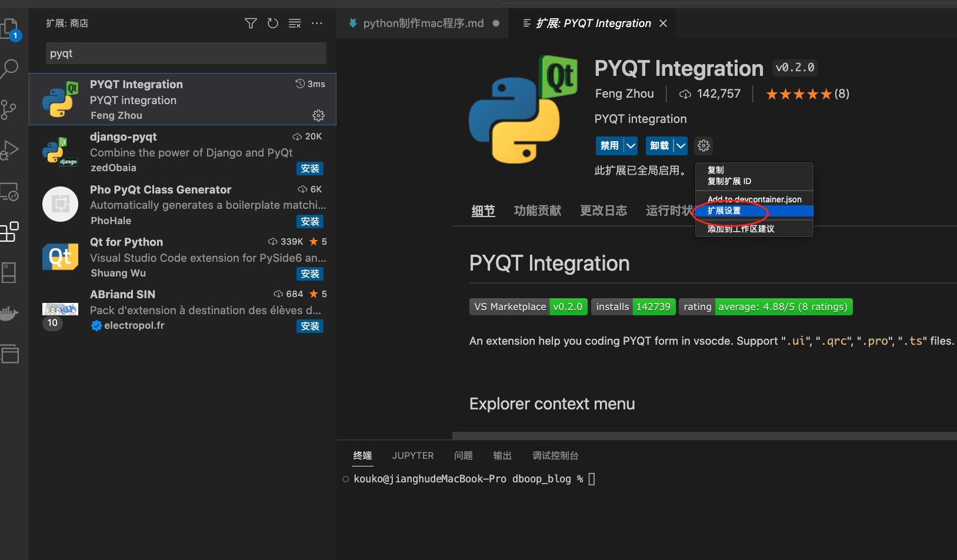Expand the 禁用 button dropdown arrow
957x560 pixels.
[x=631, y=145]
